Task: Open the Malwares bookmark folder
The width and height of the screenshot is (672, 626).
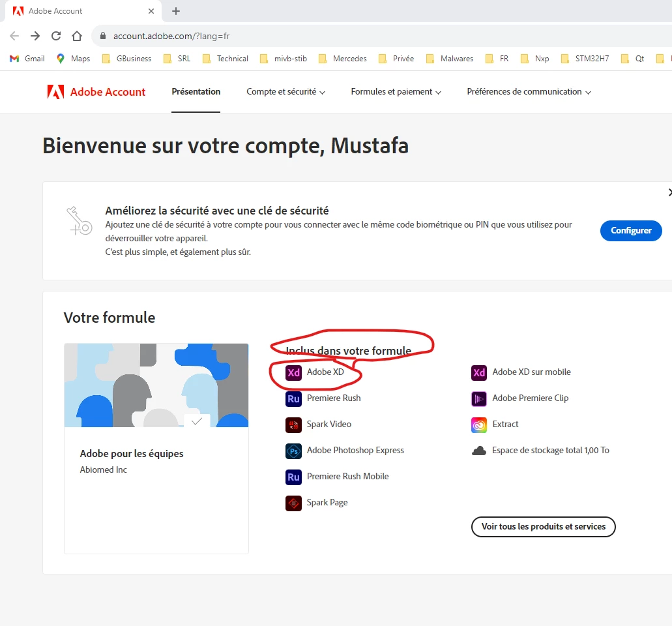Action: (x=450, y=58)
